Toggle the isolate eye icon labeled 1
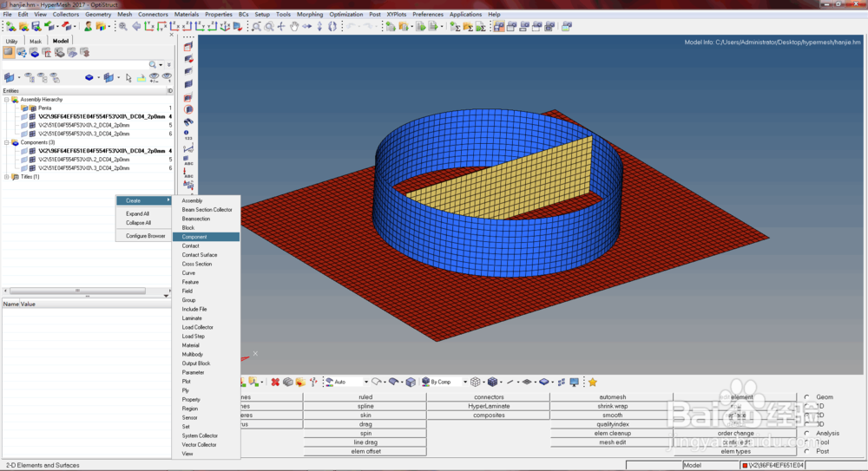Viewport: 868px width, 471px height. [166, 78]
